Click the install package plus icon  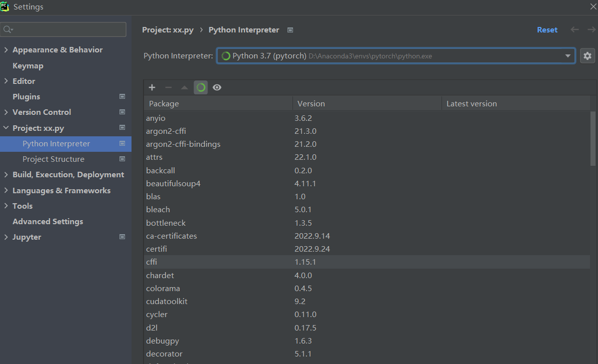(x=152, y=87)
